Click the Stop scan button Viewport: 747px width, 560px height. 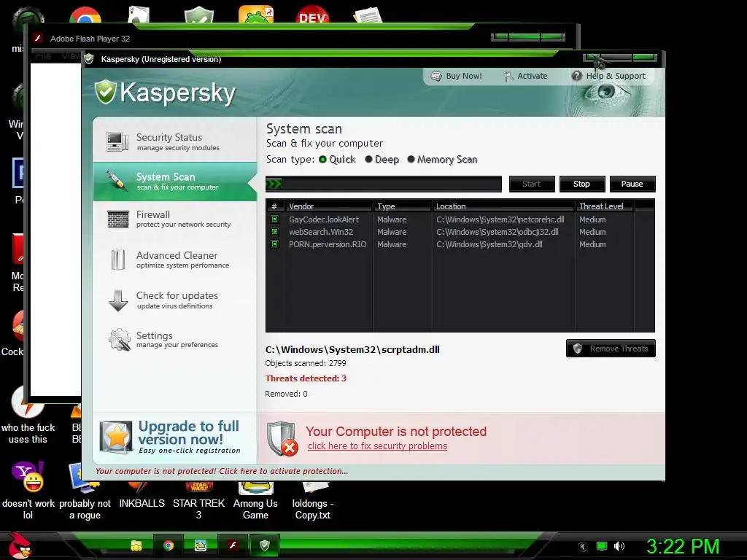point(581,184)
